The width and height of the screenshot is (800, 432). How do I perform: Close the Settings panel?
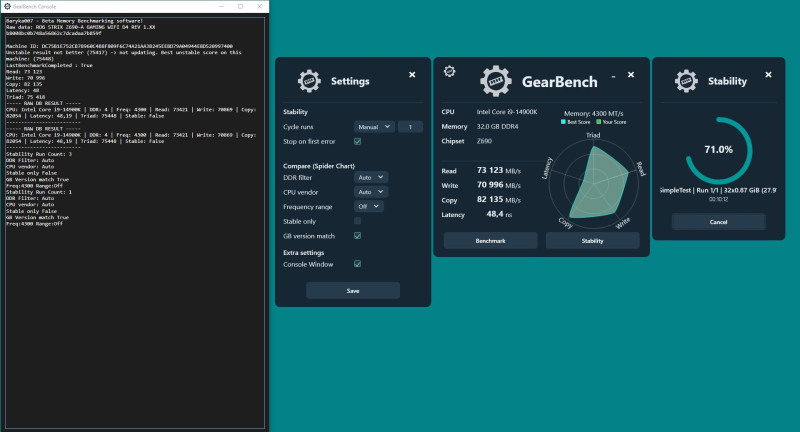pyautogui.click(x=412, y=74)
